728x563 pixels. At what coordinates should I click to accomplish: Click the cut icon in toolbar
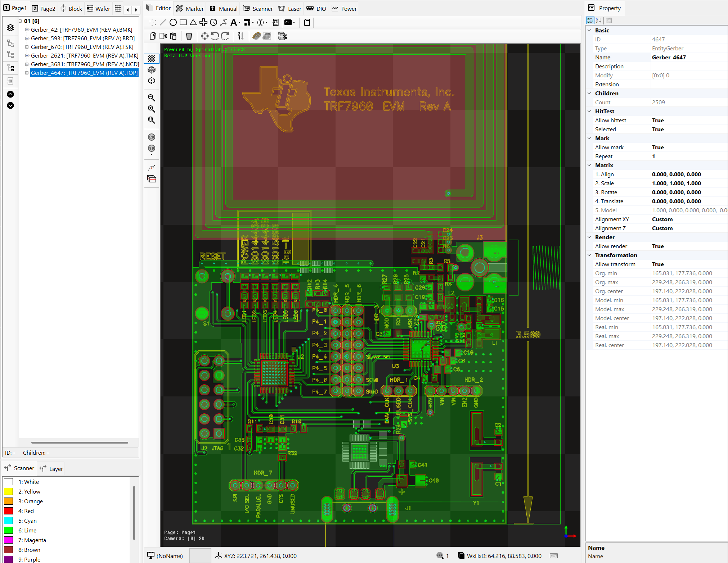(x=163, y=36)
